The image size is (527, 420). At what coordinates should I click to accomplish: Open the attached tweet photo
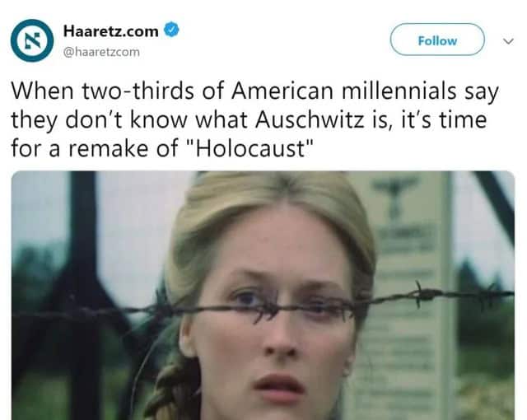263,296
